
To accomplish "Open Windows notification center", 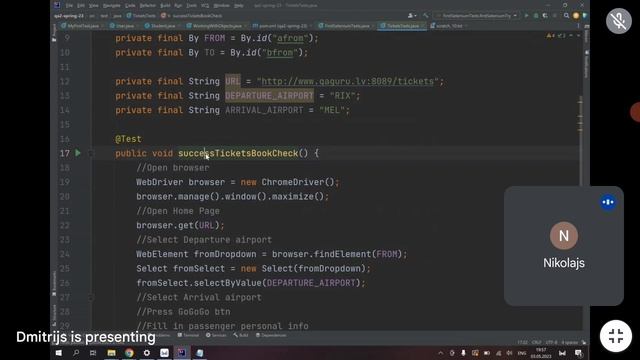I will pyautogui.click(x=578, y=353).
